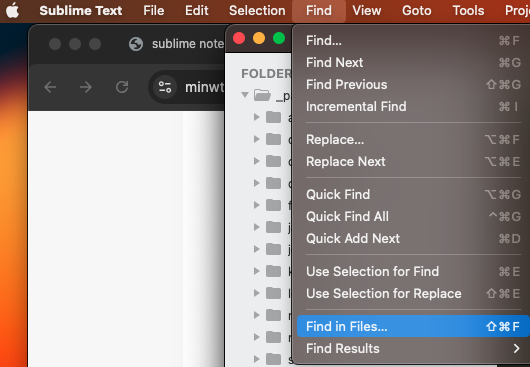Open the View menu

[367, 10]
